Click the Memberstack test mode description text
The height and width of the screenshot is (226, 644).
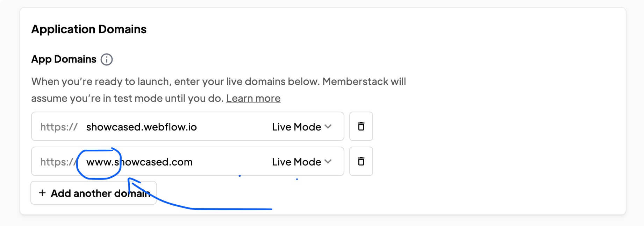(x=219, y=90)
